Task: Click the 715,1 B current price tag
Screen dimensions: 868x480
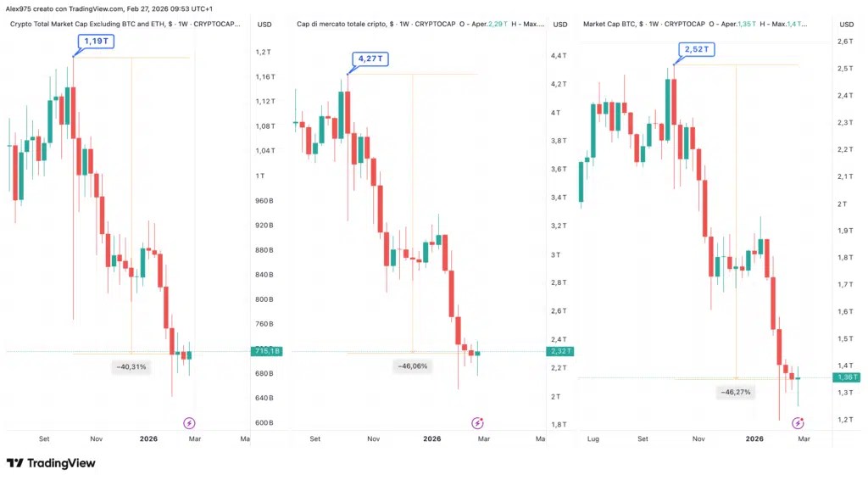Action: coord(267,351)
